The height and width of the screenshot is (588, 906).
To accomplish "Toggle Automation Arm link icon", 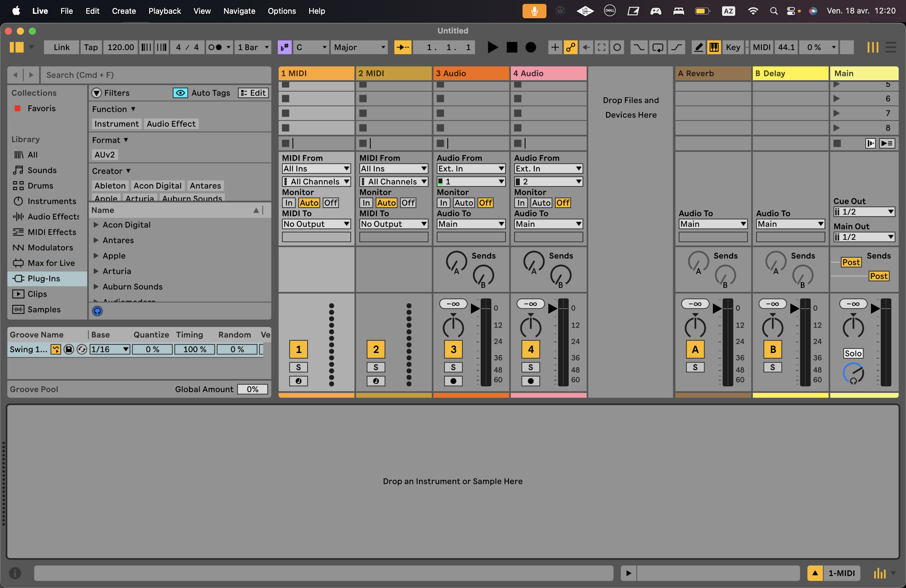I will point(570,47).
